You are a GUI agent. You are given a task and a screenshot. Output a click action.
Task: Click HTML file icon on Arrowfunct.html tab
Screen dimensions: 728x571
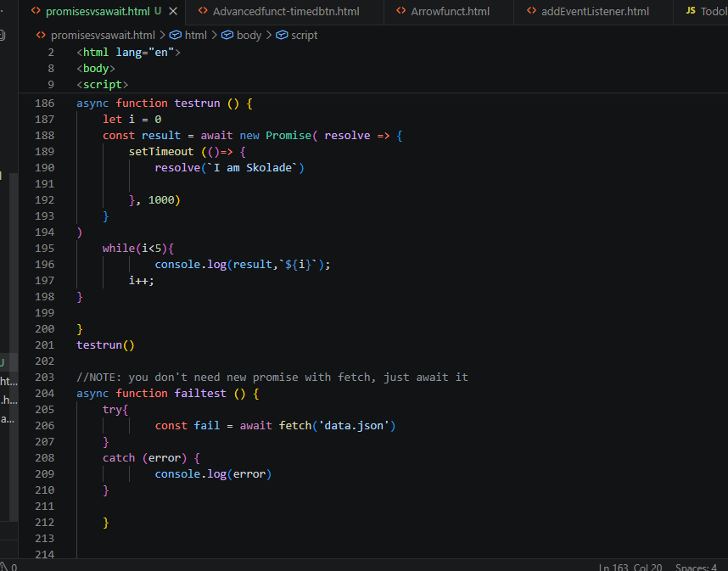401,11
